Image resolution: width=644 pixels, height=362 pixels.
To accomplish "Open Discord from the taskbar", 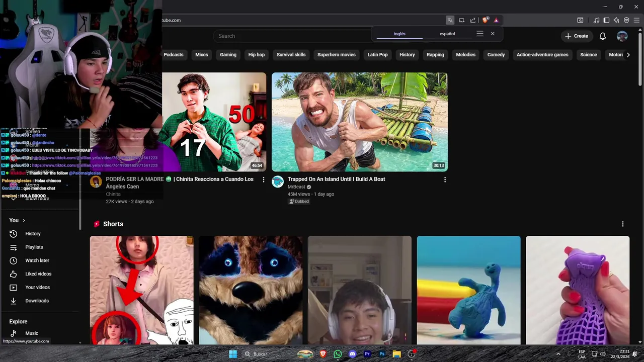I will (x=352, y=354).
